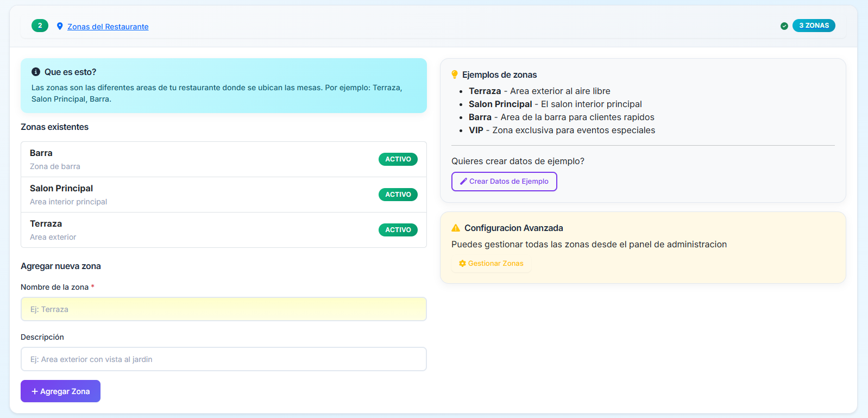
Task: Focus the Descripción input field
Action: point(223,359)
